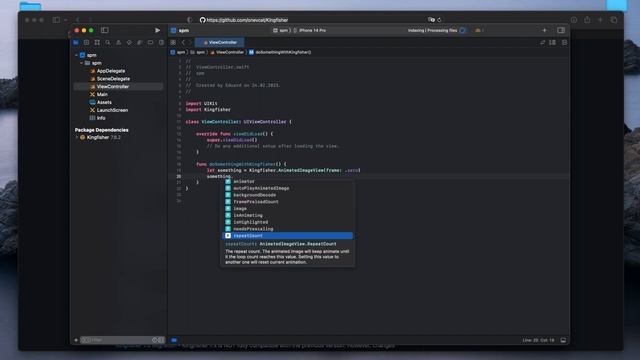Collapse the root spm project
This screenshot has width=640, height=360.
76,55
